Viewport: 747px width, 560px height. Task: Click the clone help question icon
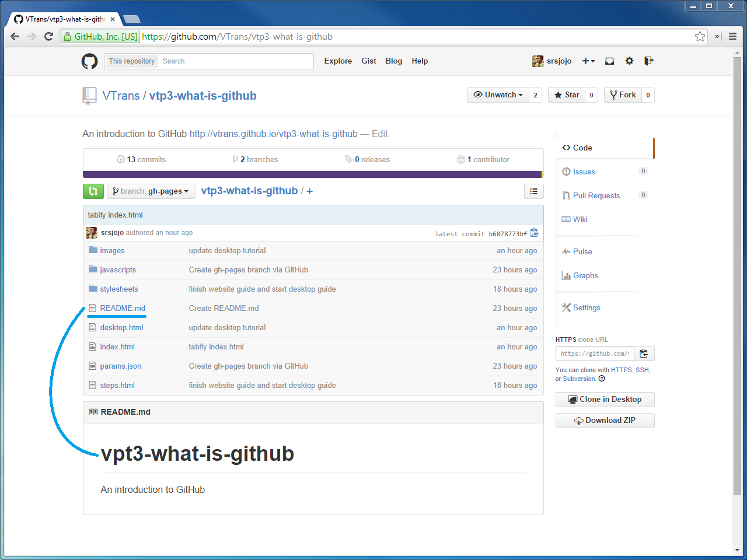(x=602, y=379)
